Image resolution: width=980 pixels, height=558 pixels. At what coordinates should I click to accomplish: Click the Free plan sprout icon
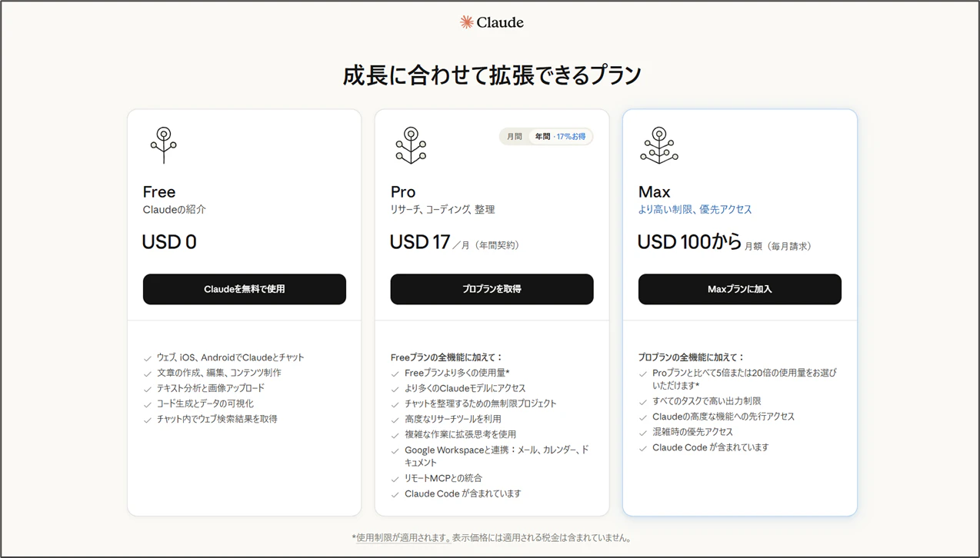tap(163, 145)
